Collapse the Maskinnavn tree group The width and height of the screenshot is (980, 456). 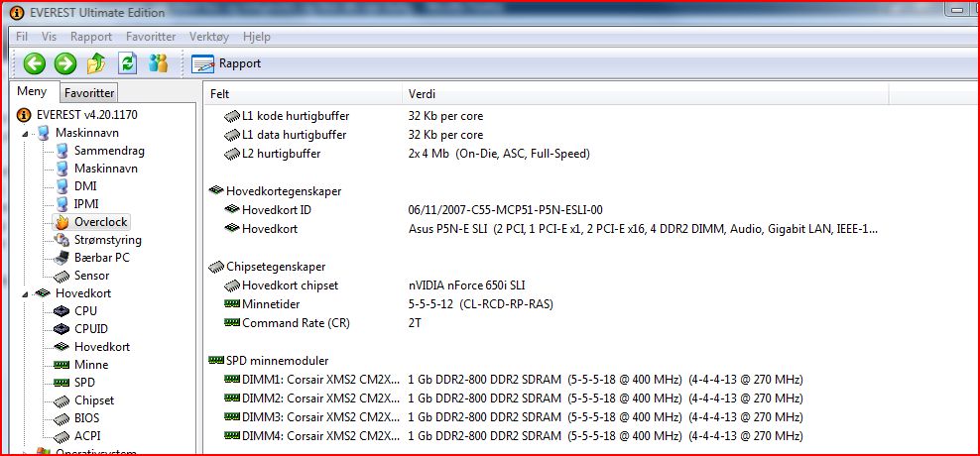click(25, 133)
